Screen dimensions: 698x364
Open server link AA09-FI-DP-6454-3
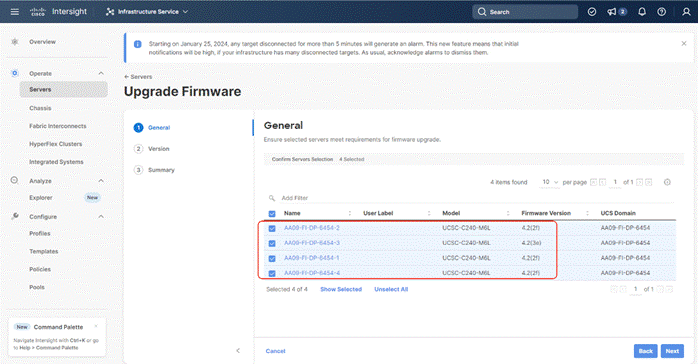click(x=312, y=243)
